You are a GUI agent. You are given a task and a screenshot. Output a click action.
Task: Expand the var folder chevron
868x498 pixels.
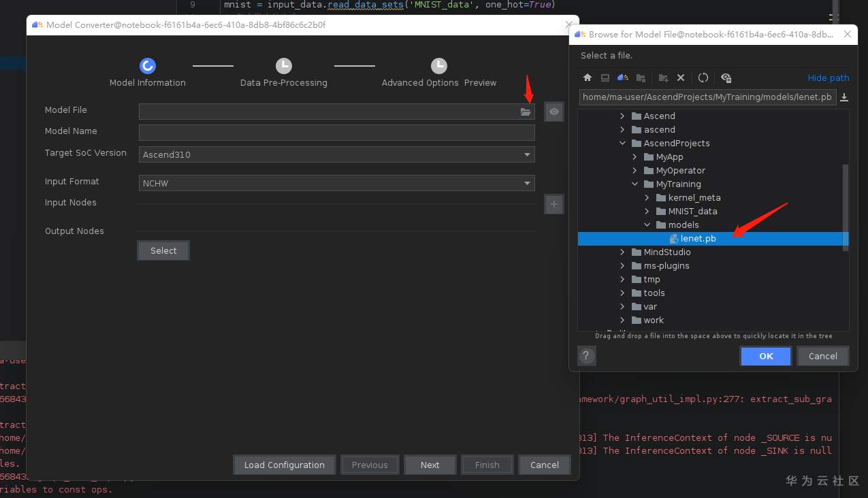point(622,307)
